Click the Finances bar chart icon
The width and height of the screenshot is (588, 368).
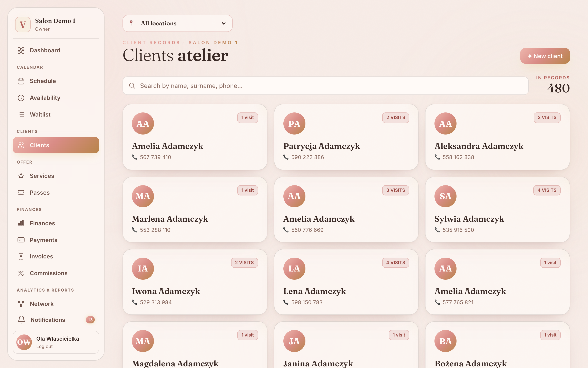[x=21, y=223]
